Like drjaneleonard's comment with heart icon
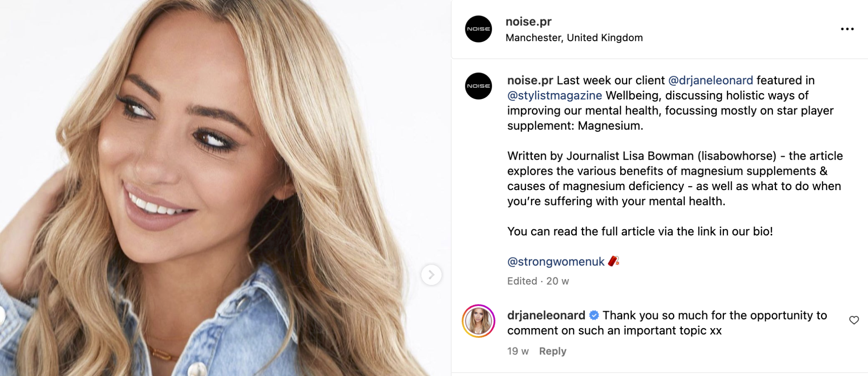868x376 pixels. [x=854, y=320]
